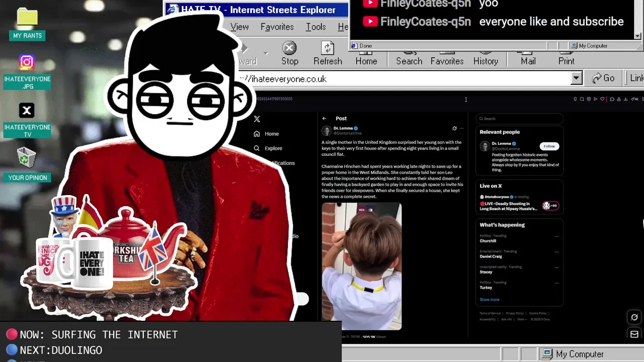Open the LIVE Deadly Shooting broadcast
The height and width of the screenshot is (362, 644).
tap(508, 206)
